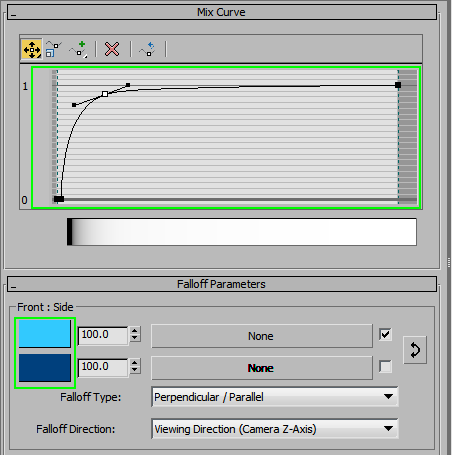This screenshot has width=452, height=455.
Task: Uncheck the first map enable checkbox
Action: 385,334
